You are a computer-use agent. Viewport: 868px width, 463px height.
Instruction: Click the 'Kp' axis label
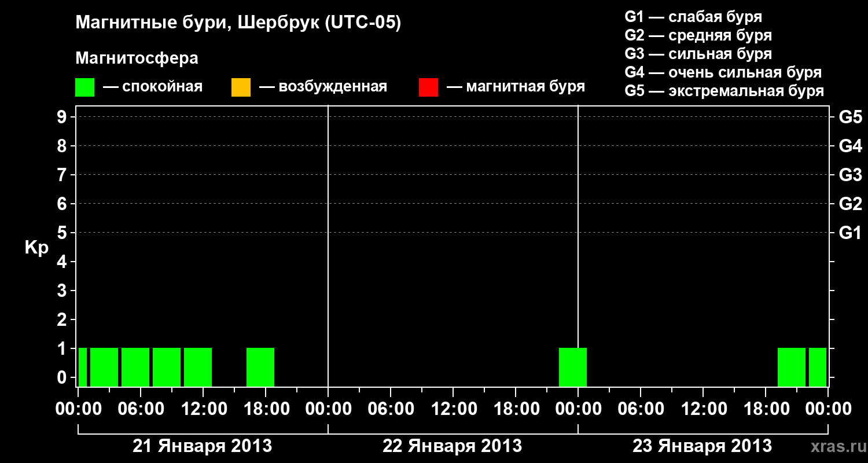37,248
